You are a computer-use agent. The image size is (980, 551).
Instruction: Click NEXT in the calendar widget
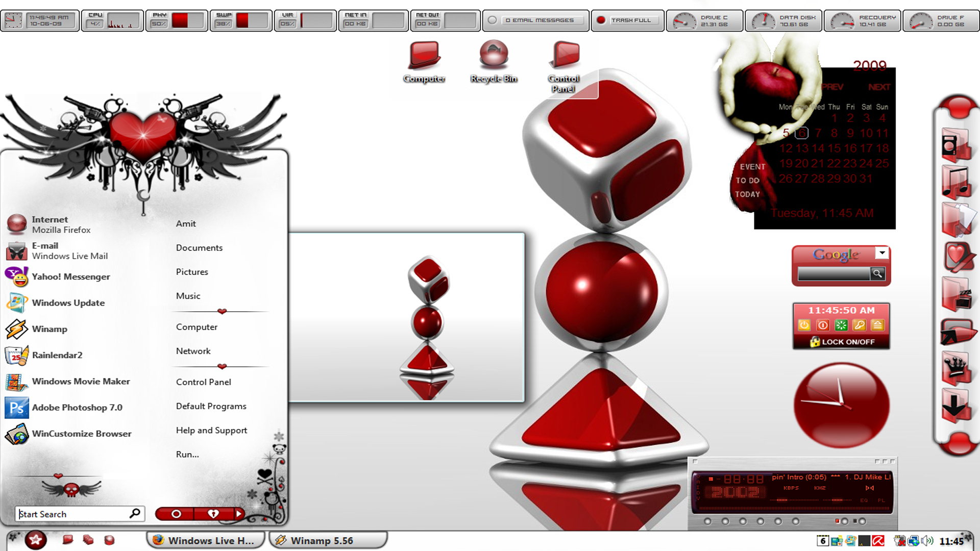pos(879,87)
